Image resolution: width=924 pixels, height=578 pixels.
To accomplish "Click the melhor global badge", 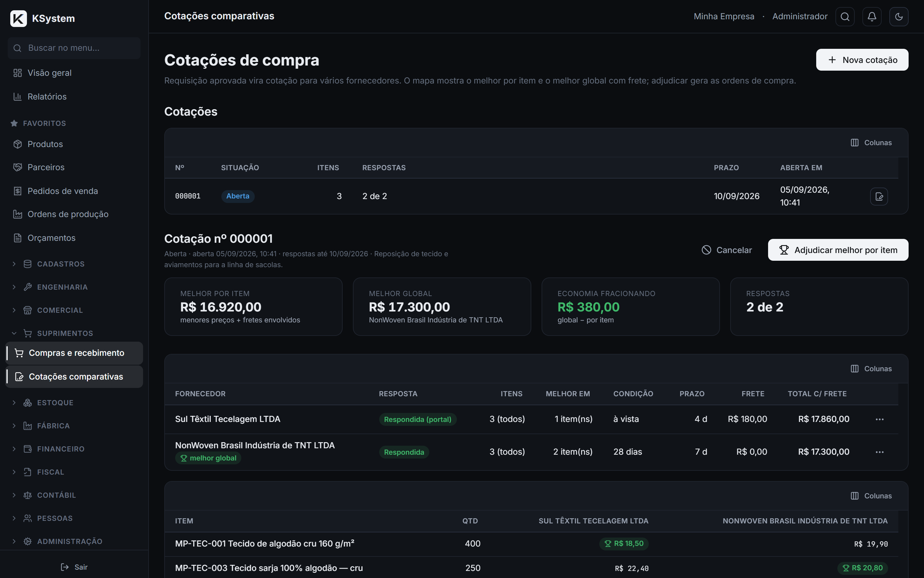I will click(x=208, y=458).
